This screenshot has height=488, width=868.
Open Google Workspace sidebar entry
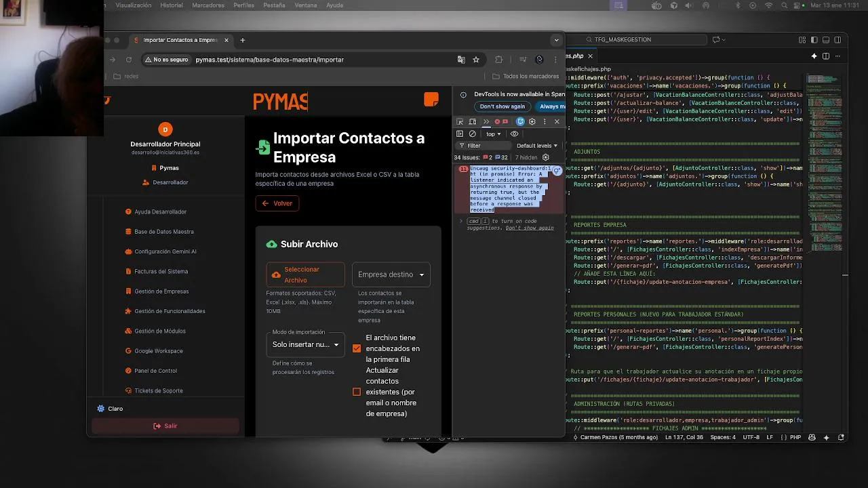pyautogui.click(x=154, y=351)
